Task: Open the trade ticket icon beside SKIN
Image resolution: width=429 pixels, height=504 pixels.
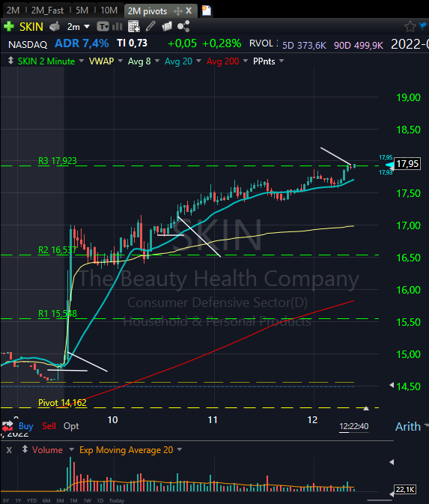Action: pyautogui.click(x=55, y=26)
